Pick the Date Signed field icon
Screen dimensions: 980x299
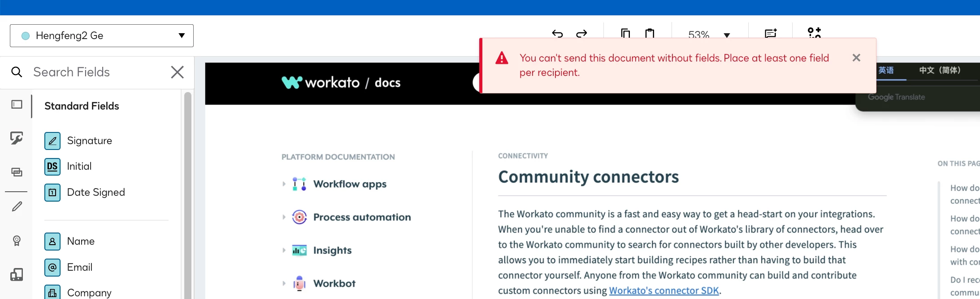click(52, 193)
